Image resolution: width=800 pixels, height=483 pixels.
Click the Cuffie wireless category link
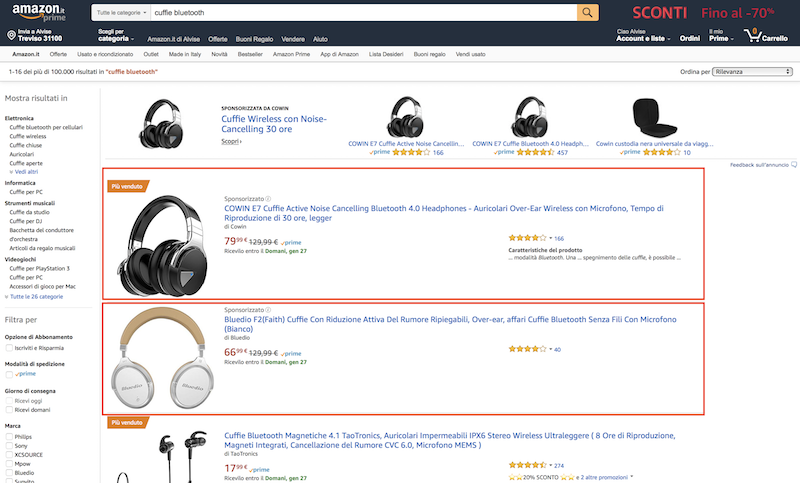click(28, 137)
